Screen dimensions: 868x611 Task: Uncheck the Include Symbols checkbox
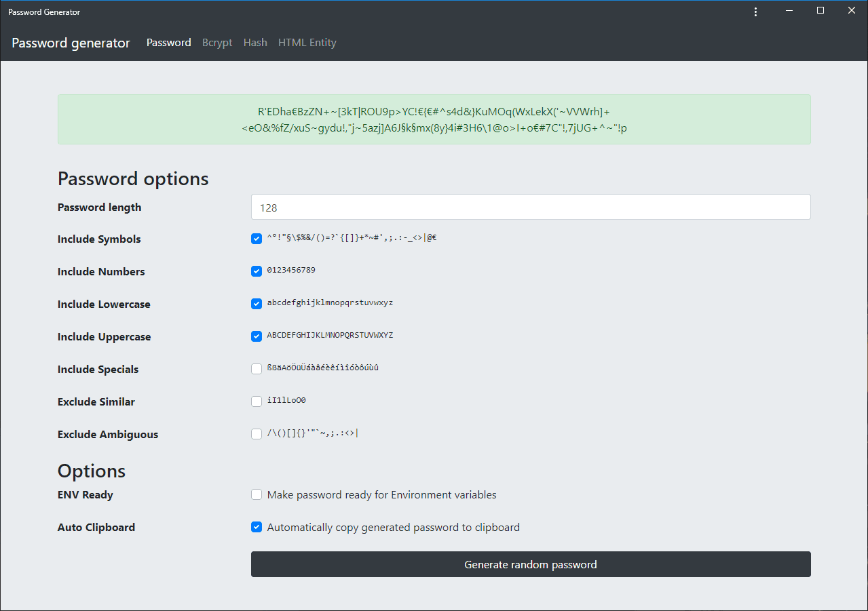coord(257,239)
